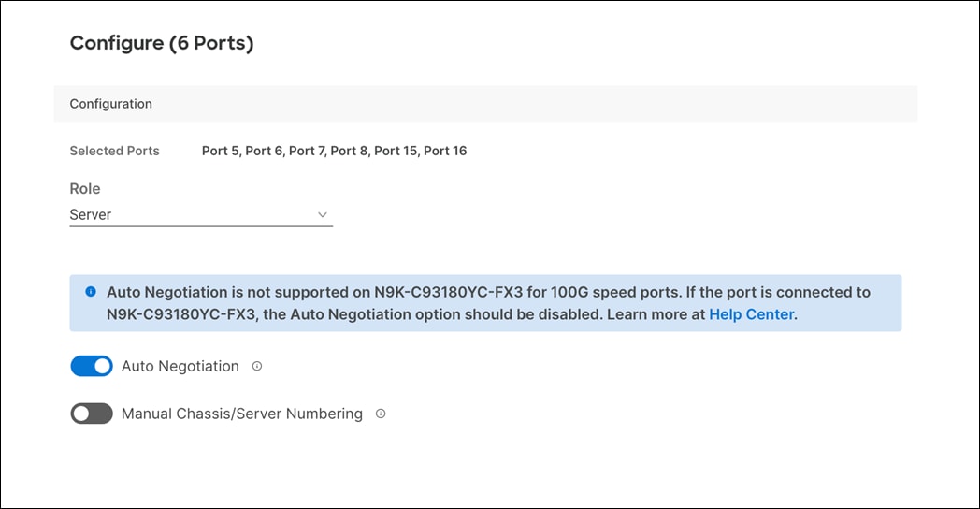Click the Role field label
The width and height of the screenshot is (980, 509).
85,188
